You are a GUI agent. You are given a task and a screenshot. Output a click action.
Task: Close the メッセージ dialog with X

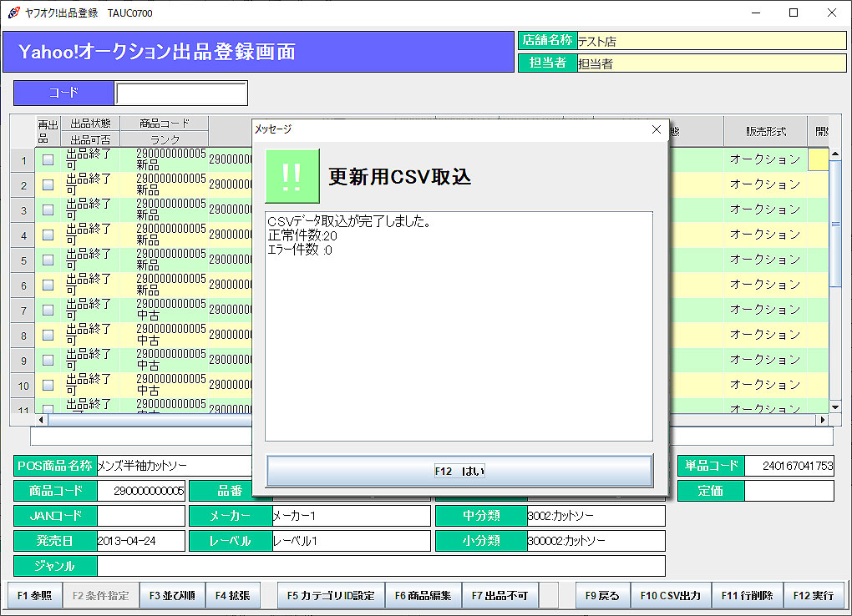pyautogui.click(x=656, y=129)
